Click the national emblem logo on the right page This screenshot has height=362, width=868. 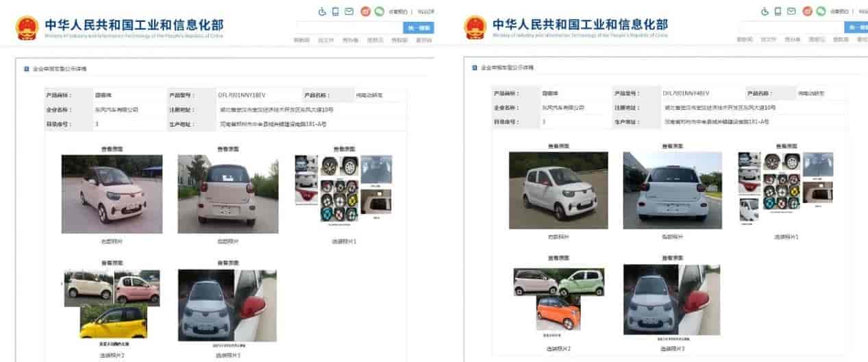475,27
